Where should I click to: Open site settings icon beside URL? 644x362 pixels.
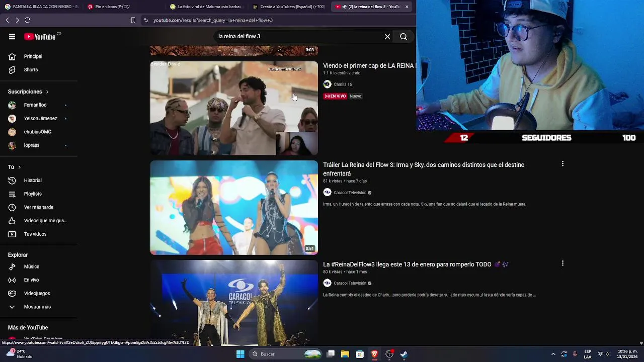[146, 20]
